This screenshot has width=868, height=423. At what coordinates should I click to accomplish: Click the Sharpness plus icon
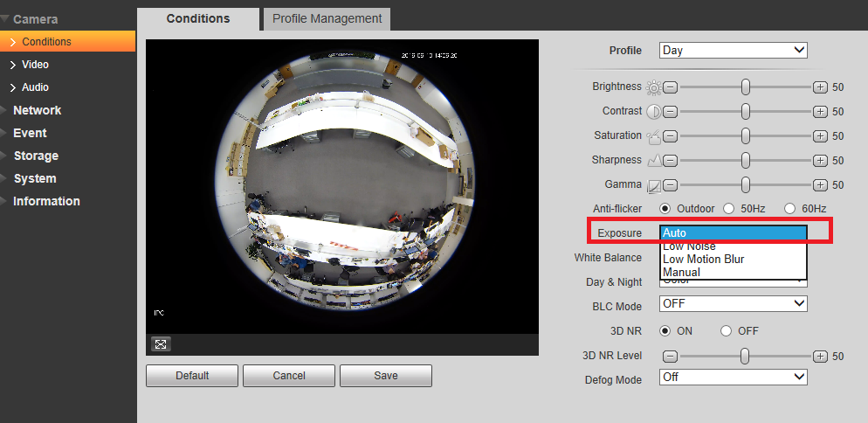click(820, 160)
